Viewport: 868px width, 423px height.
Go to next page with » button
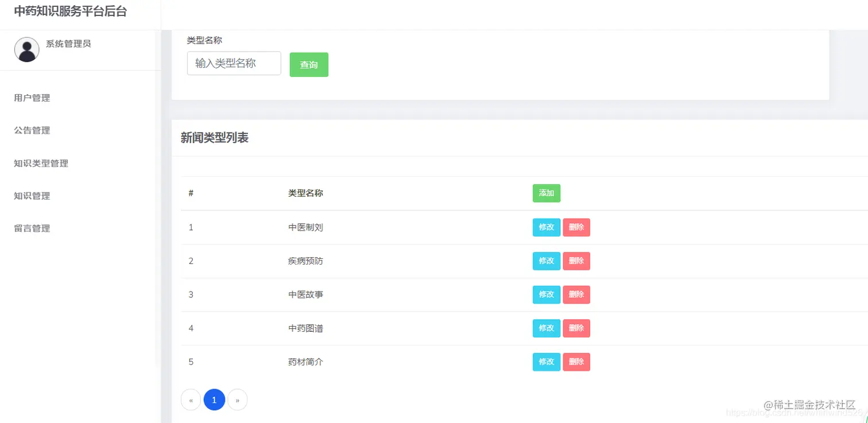click(x=238, y=400)
